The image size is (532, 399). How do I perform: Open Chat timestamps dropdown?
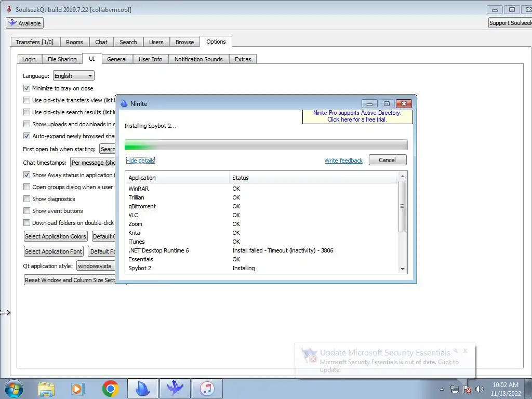click(93, 163)
